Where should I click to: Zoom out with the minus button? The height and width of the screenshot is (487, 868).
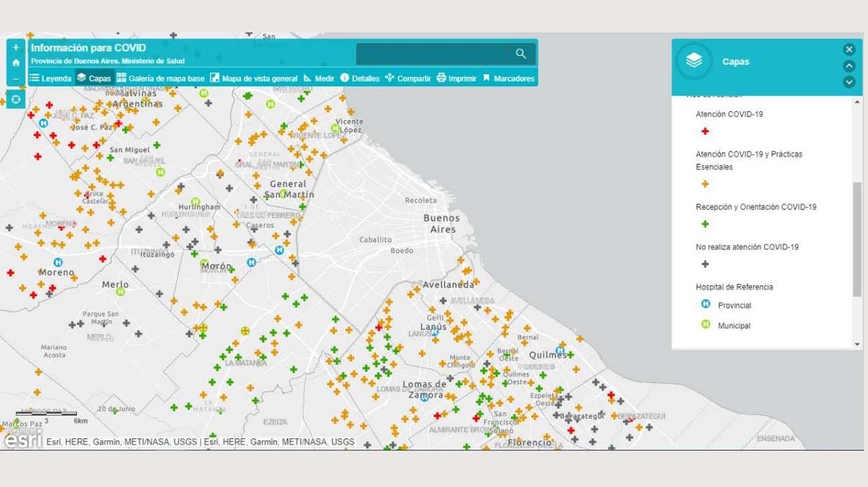(16, 78)
